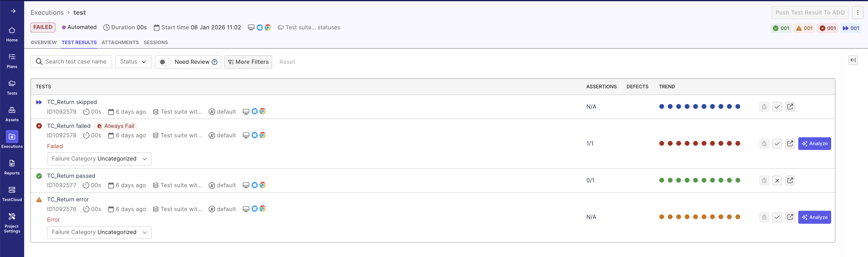Open TC_Return skipped result via external link icon
The image size is (868, 257).
(790, 106)
